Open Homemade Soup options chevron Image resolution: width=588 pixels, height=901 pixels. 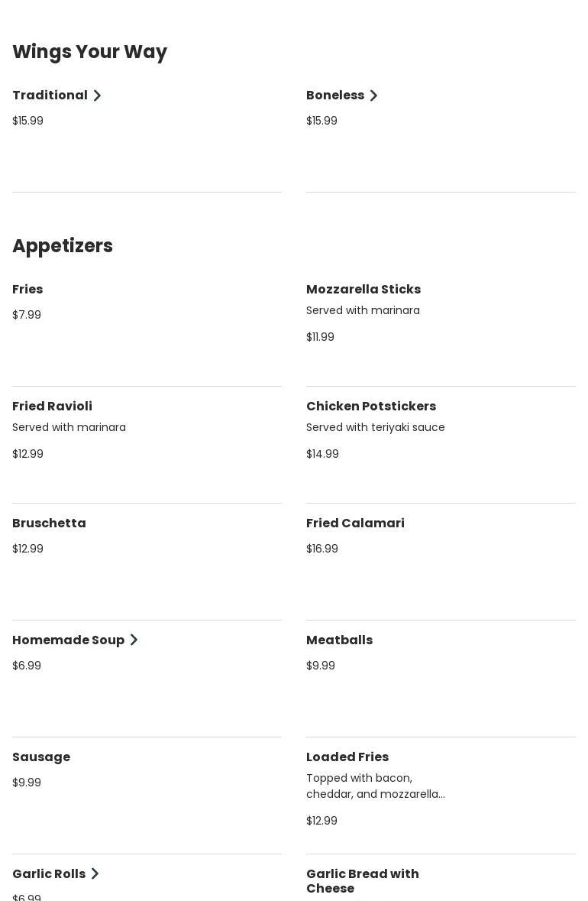coord(134,640)
